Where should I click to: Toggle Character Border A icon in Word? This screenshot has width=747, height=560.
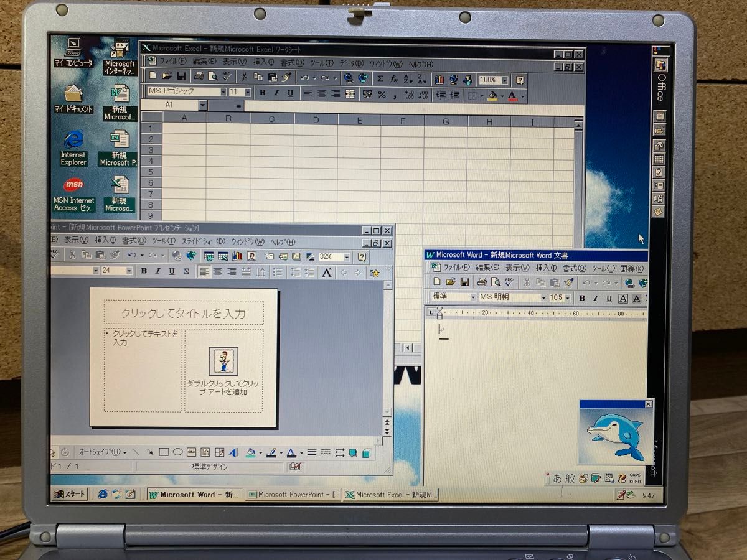tap(623, 299)
